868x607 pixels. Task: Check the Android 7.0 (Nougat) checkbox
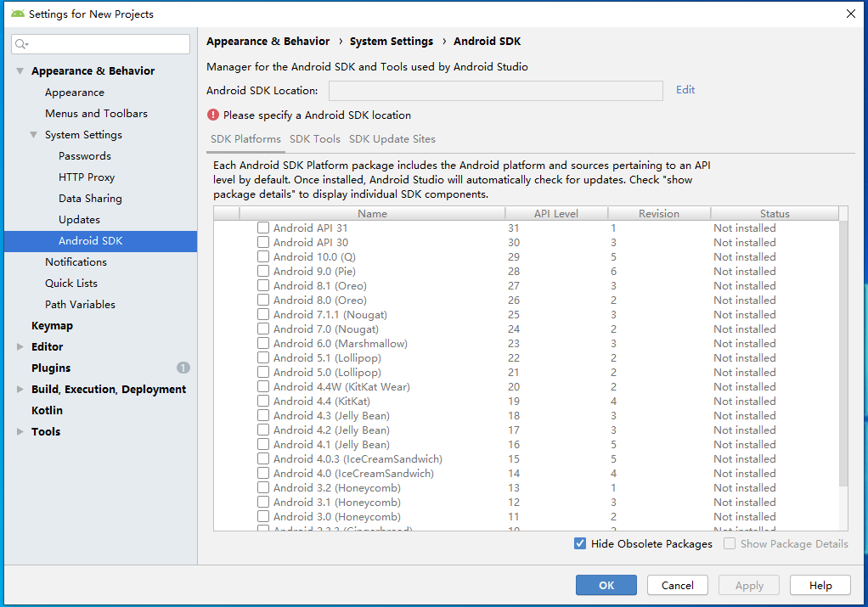point(263,329)
